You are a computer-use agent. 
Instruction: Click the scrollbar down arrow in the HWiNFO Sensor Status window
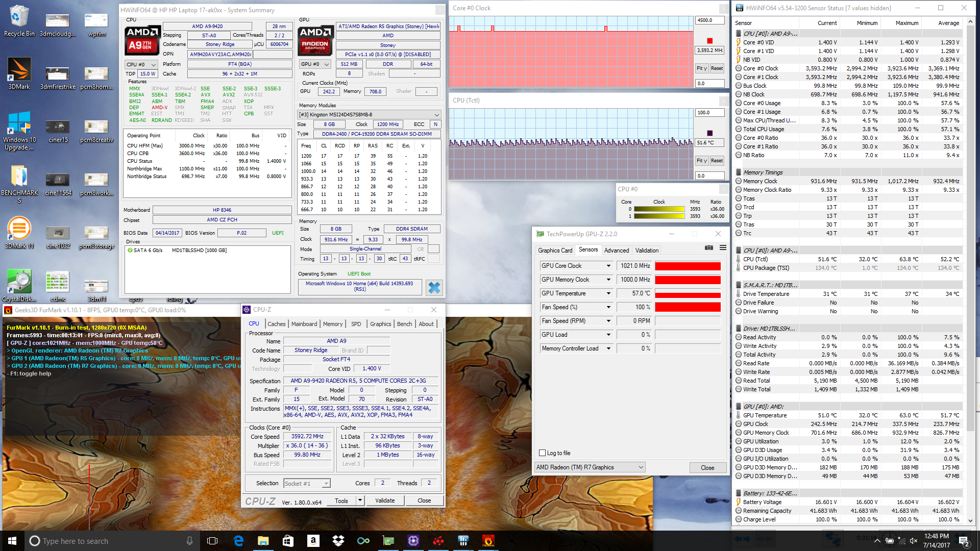click(x=970, y=521)
